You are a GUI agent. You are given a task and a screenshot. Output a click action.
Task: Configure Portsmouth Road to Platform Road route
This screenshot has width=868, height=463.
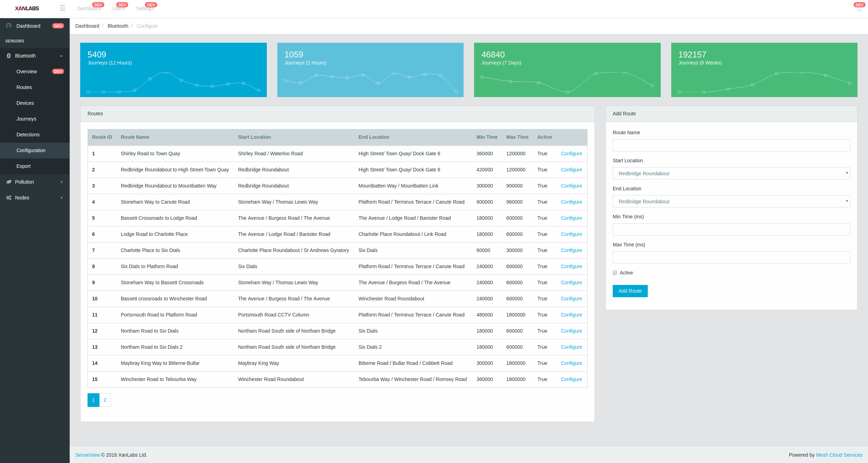pyautogui.click(x=571, y=315)
